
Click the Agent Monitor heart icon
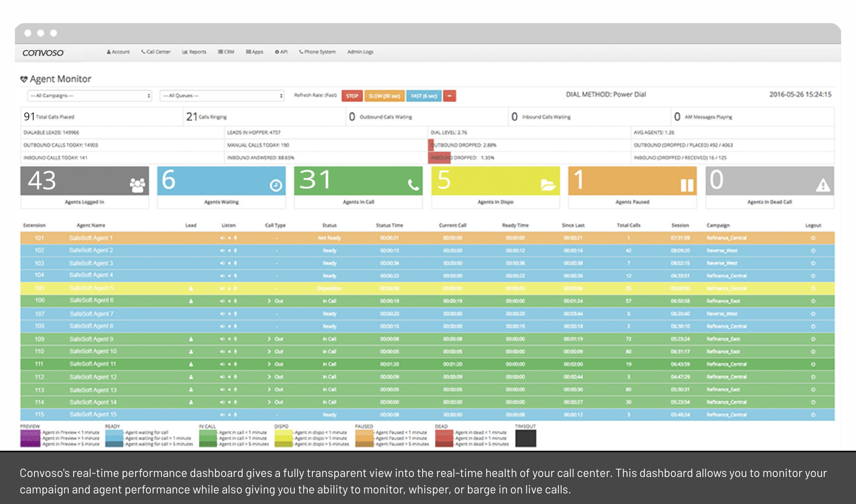click(25, 78)
